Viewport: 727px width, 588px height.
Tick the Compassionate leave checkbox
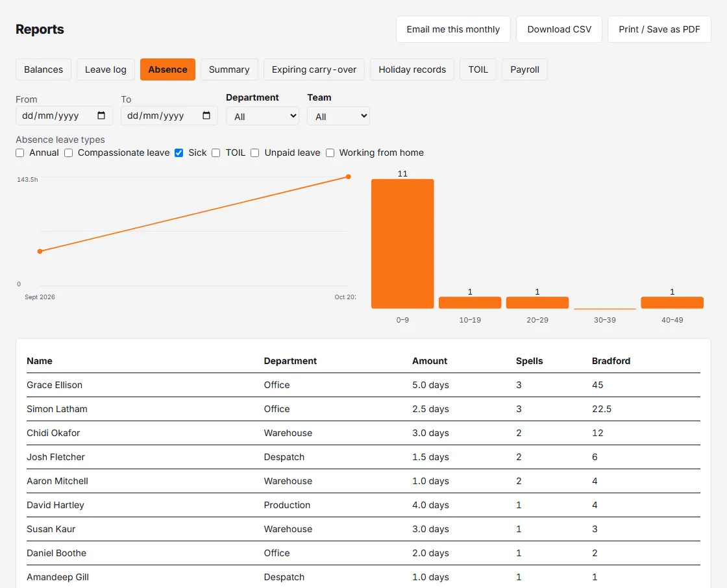click(x=69, y=153)
